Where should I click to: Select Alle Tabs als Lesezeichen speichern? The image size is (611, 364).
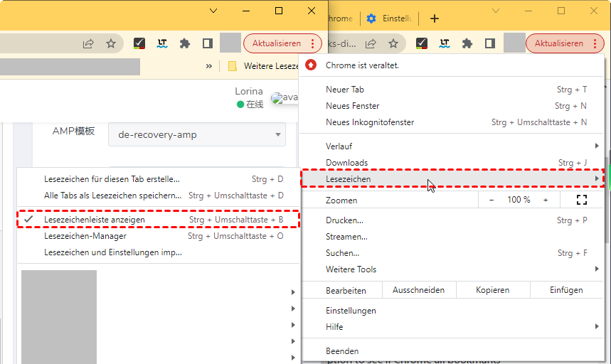tap(158, 196)
